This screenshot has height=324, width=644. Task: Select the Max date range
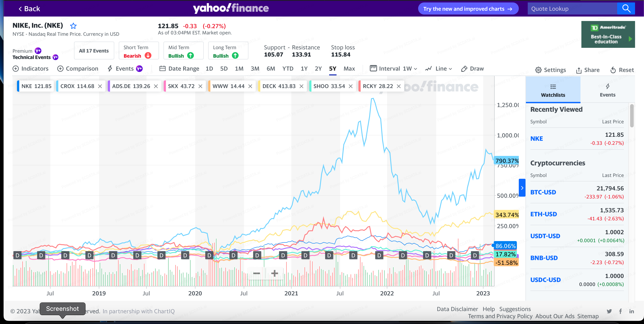coord(349,69)
